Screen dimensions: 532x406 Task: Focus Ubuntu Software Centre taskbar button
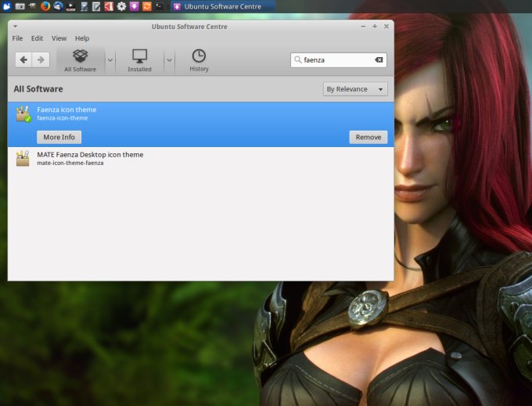[222, 6]
